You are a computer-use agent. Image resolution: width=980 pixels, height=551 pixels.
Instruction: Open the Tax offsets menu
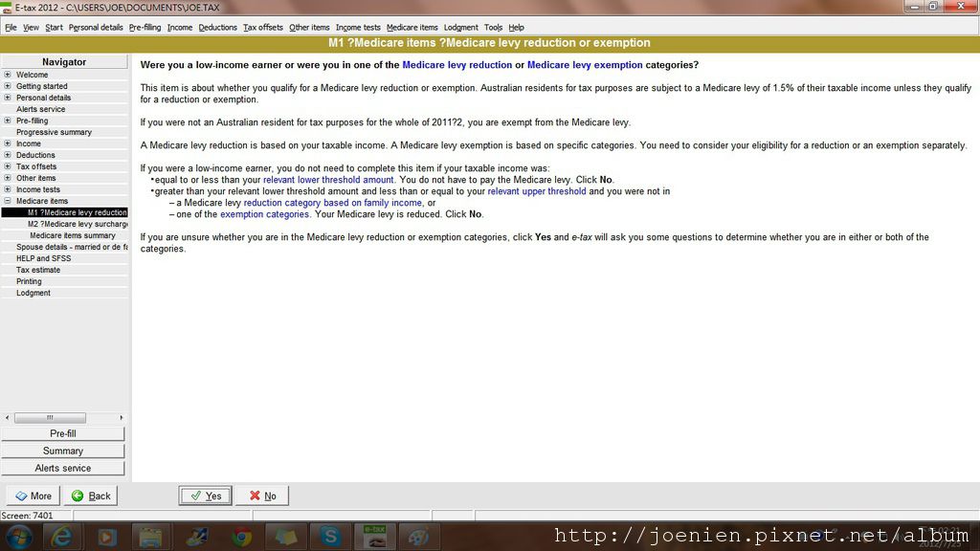pos(262,28)
